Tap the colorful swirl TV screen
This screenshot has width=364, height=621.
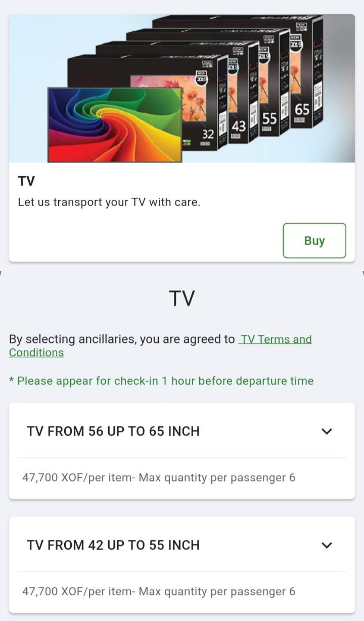point(115,125)
